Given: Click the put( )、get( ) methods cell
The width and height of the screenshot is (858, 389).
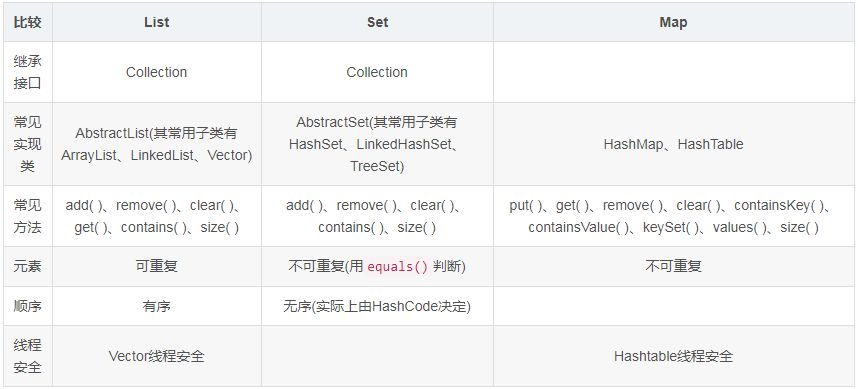Looking at the screenshot, I should point(673,216).
